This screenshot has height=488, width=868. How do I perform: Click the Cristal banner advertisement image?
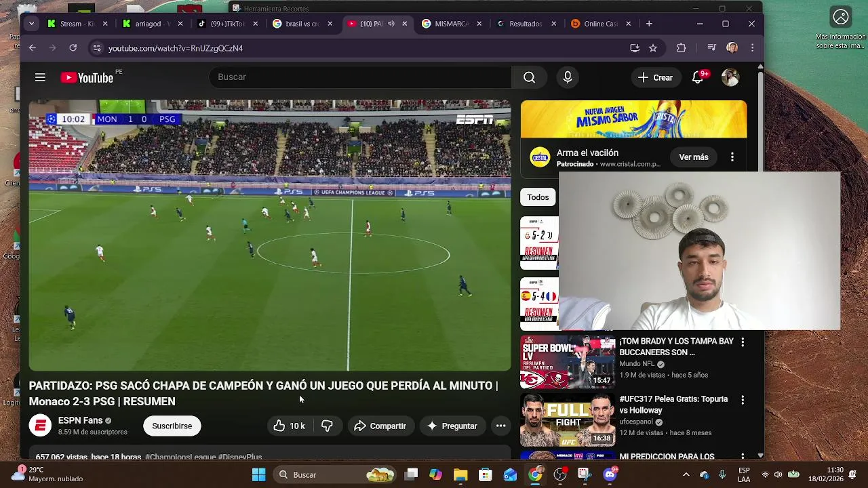(x=633, y=119)
